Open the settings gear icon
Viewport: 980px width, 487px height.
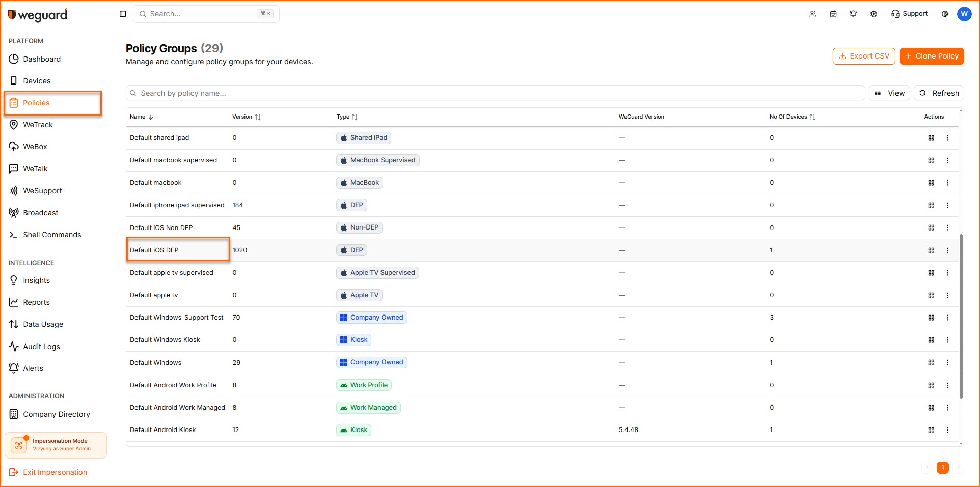(x=874, y=14)
